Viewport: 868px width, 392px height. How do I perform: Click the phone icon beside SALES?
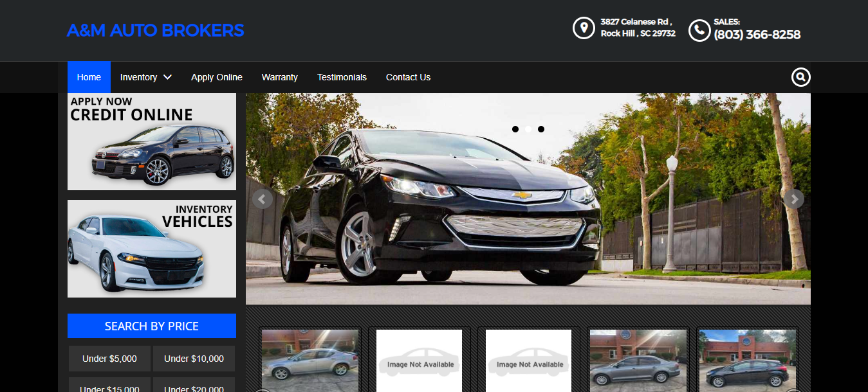(x=699, y=30)
